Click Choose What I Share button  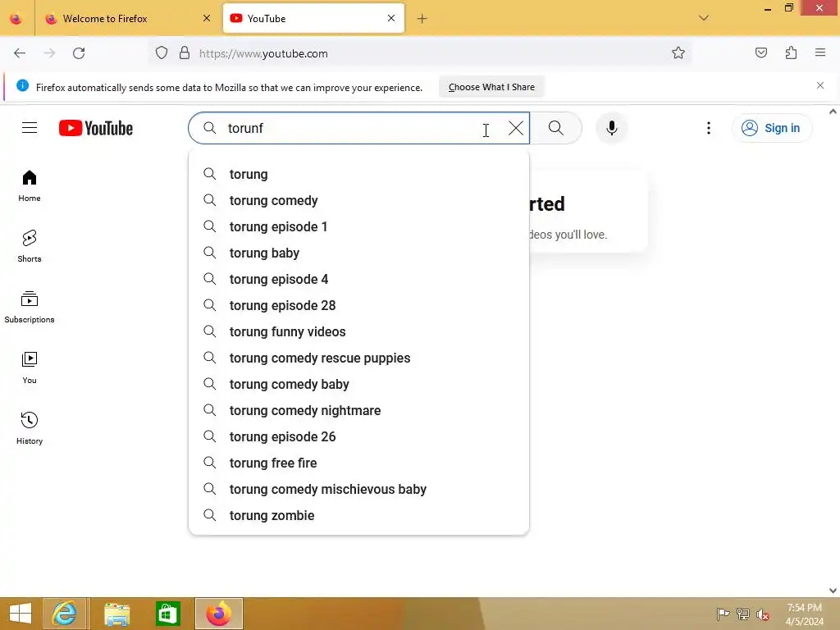click(x=491, y=87)
